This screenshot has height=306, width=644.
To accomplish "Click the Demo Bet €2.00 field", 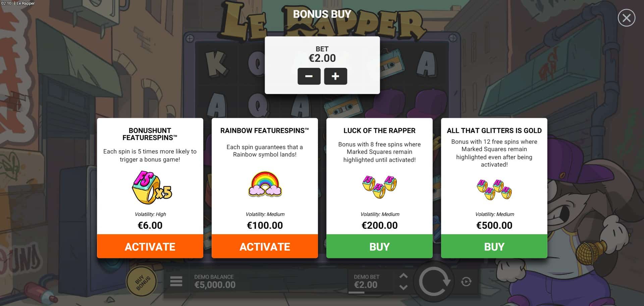I will point(367,281).
